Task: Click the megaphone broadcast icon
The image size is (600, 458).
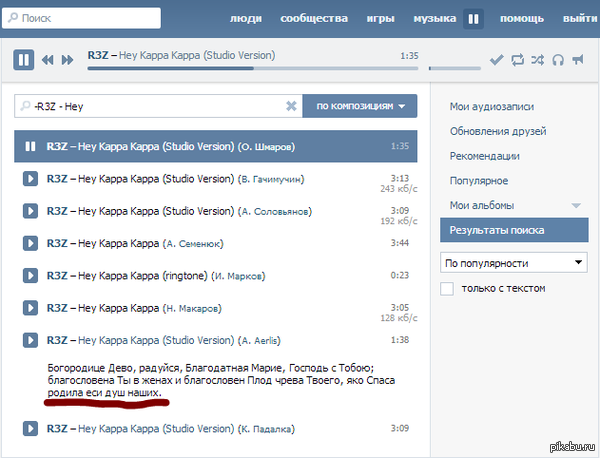Action: (577, 60)
